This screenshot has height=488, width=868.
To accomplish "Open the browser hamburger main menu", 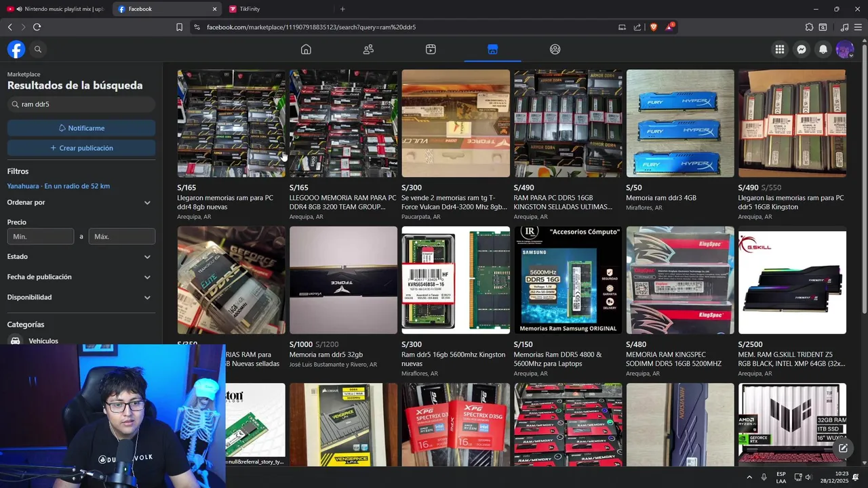I will click(858, 27).
